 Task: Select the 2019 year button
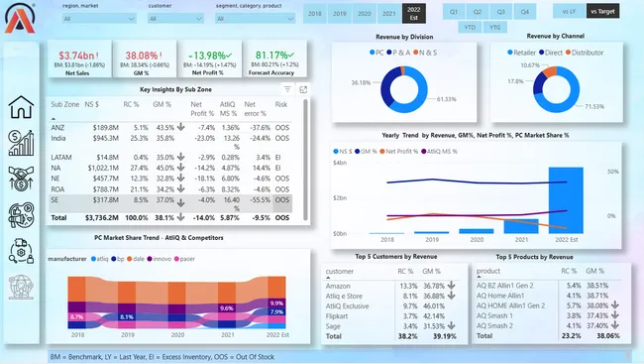340,14
